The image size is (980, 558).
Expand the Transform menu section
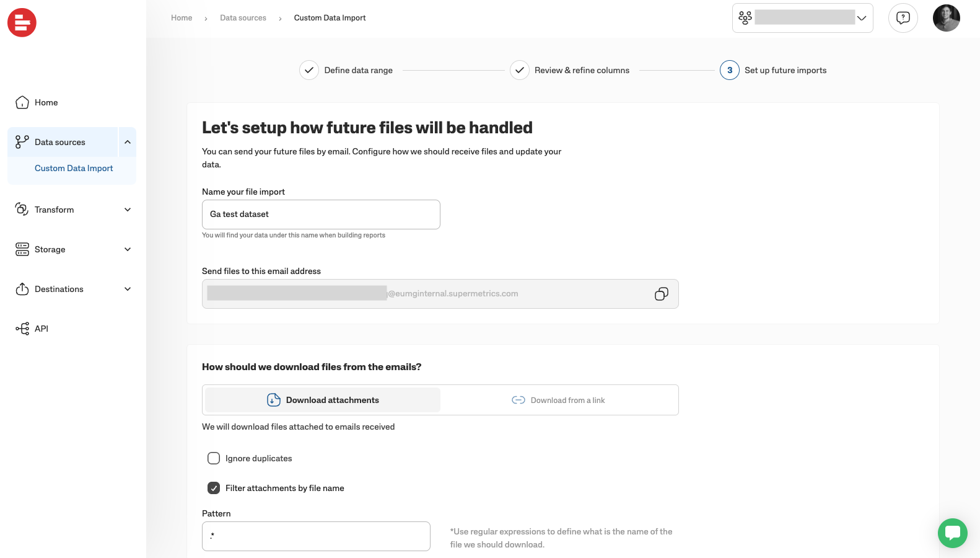128,210
